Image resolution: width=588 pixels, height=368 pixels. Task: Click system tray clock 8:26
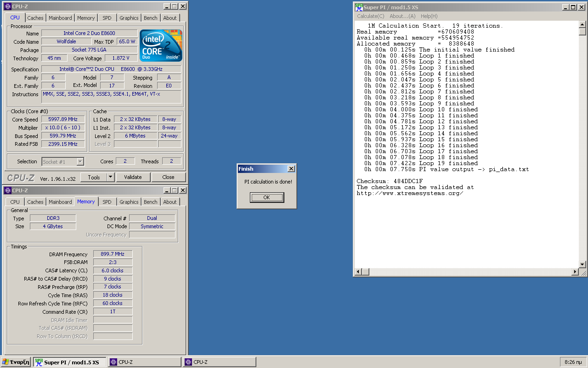pyautogui.click(x=573, y=362)
